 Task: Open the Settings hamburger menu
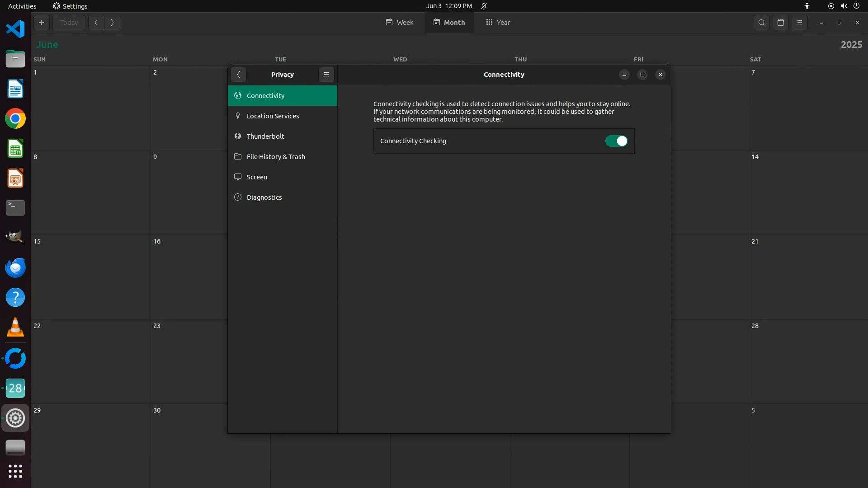pyautogui.click(x=326, y=75)
